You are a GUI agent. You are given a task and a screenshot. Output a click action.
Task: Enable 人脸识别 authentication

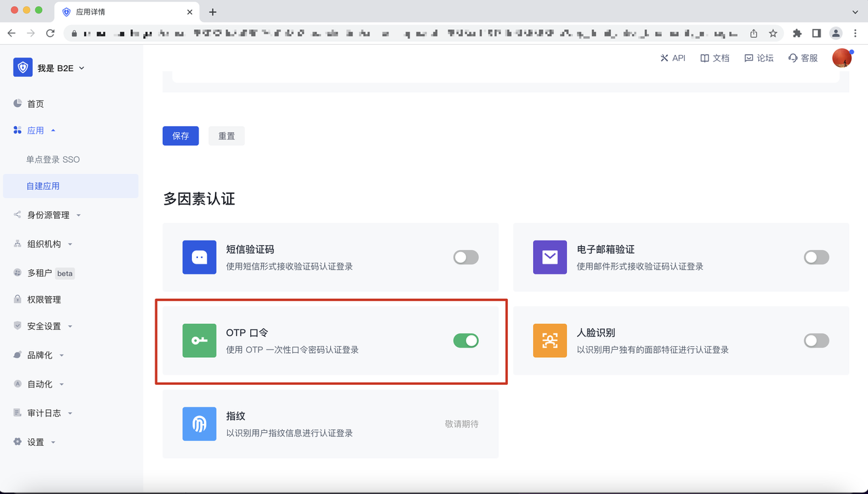(x=816, y=340)
